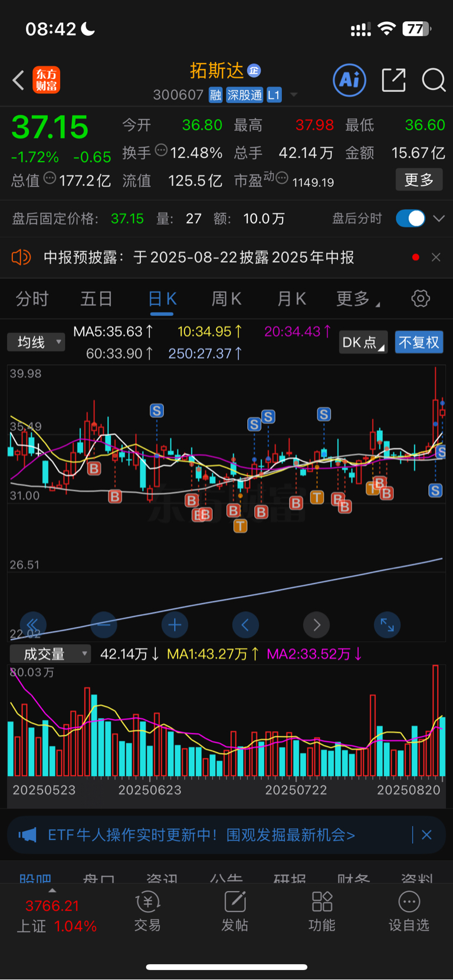This screenshot has height=980, width=453.
Task: Open 功能 functions icon
Action: [x=322, y=911]
